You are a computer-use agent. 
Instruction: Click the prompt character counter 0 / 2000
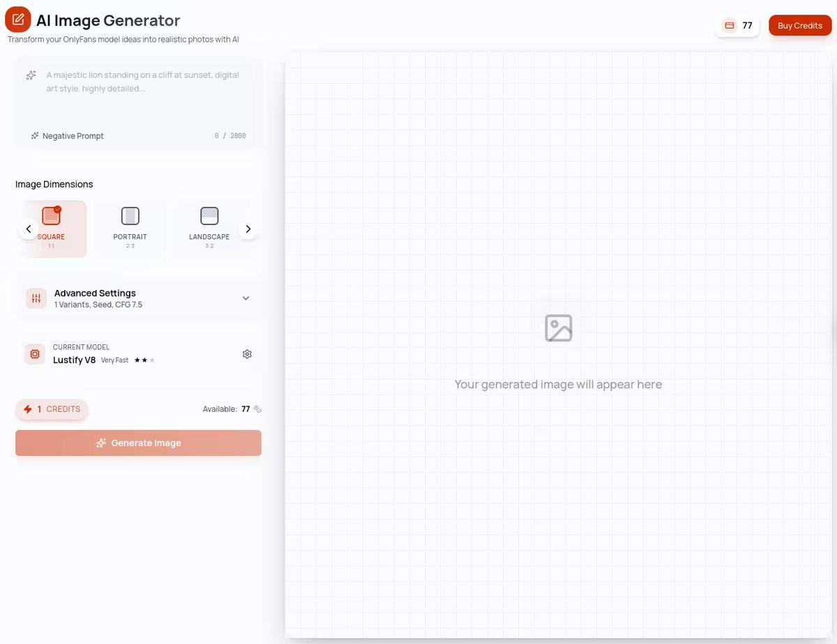230,136
